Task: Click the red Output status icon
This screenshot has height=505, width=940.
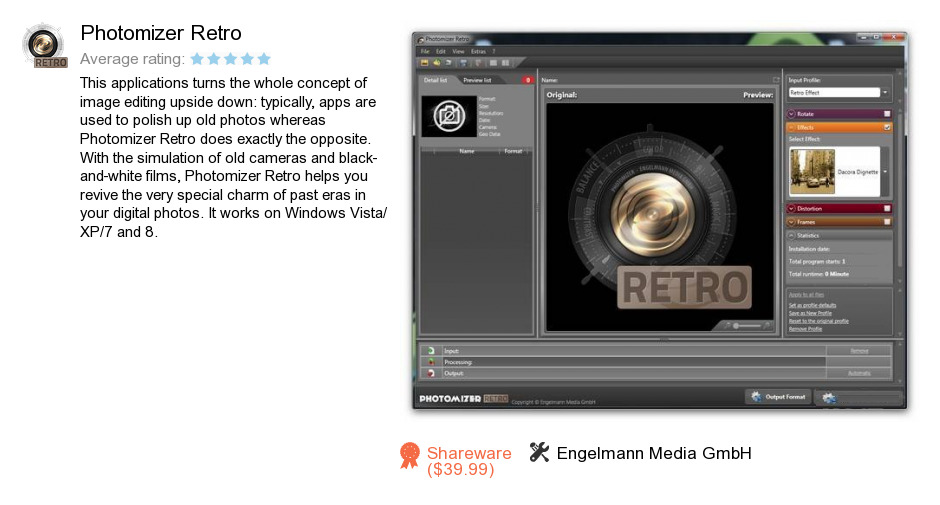Action: (430, 373)
